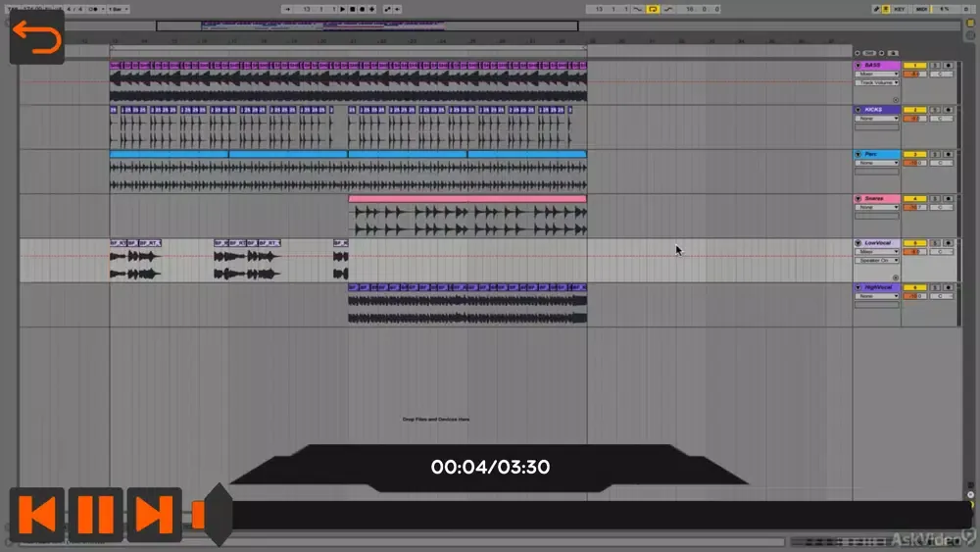Screen dimensions: 980x552
Task: Open MIDI Map Mode button
Action: pyautogui.click(x=921, y=10)
